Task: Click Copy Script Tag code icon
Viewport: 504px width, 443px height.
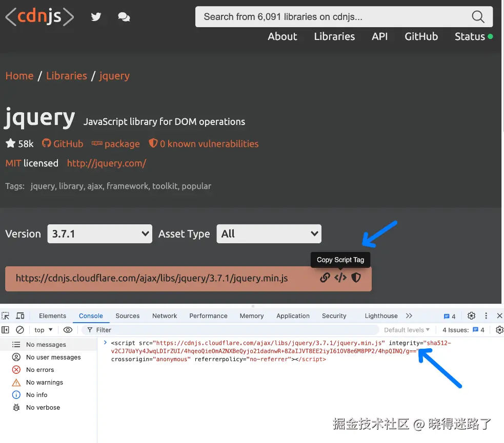Action: click(340, 278)
